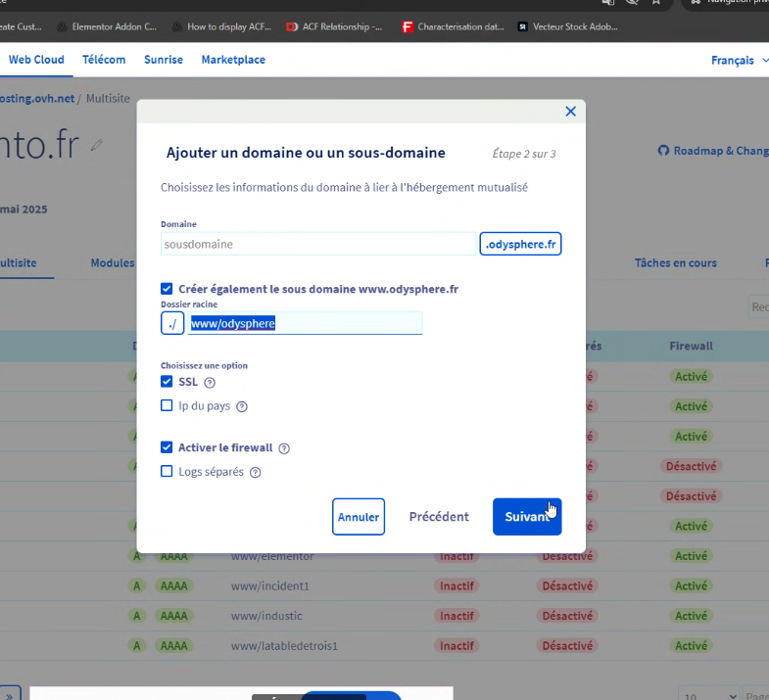This screenshot has height=700, width=769.
Task: Enable the Ip du pays checkbox
Action: click(x=167, y=406)
